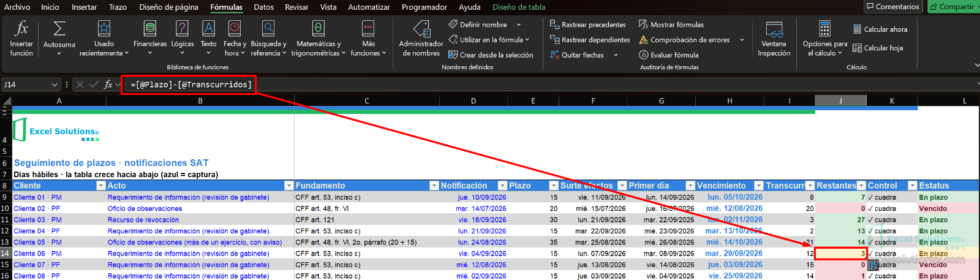Open the Insertar función dialog
Screen dimensions: 980x280
pos(21,39)
